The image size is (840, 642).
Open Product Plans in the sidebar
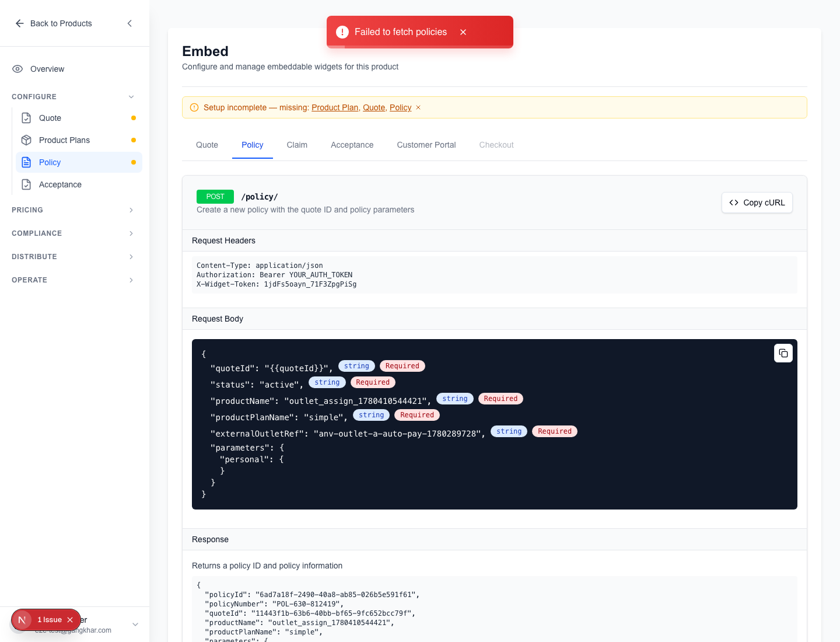pyautogui.click(x=79, y=140)
